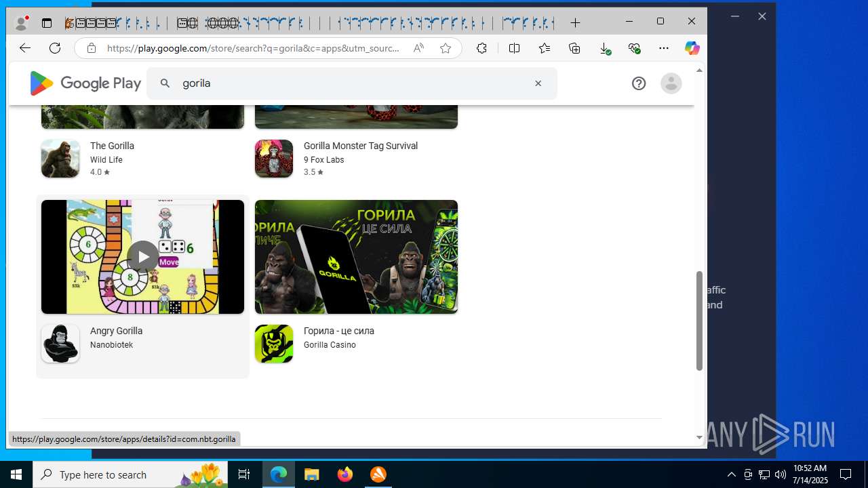Screen dimensions: 868x488
Task: Open Edge Settings and more menu
Action: point(664,48)
